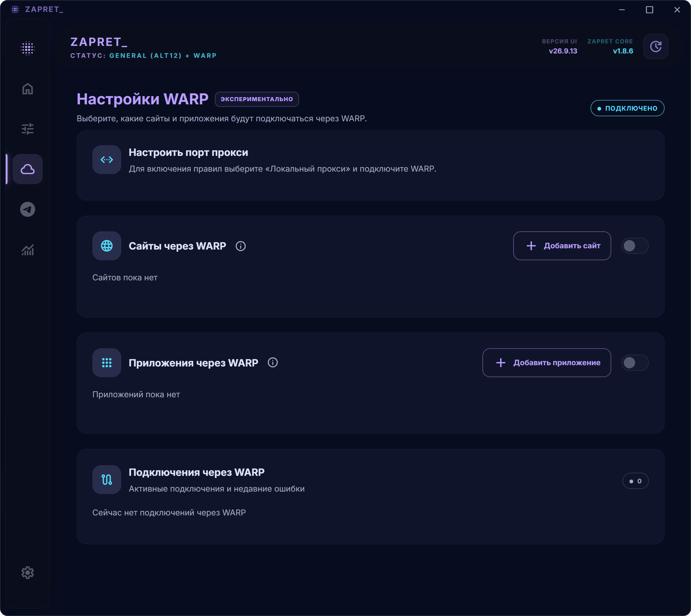Screen dimensions: 691x616
Task: Open settings gear at sidebar bottom
Action: 27,572
